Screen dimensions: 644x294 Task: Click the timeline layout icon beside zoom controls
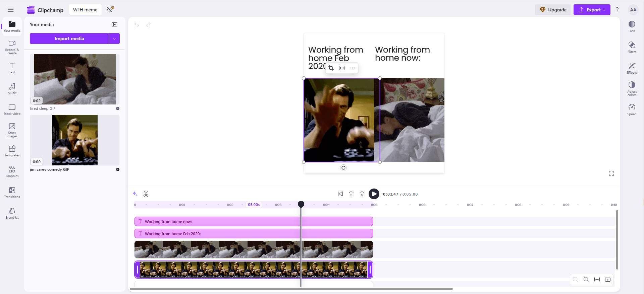click(x=608, y=280)
